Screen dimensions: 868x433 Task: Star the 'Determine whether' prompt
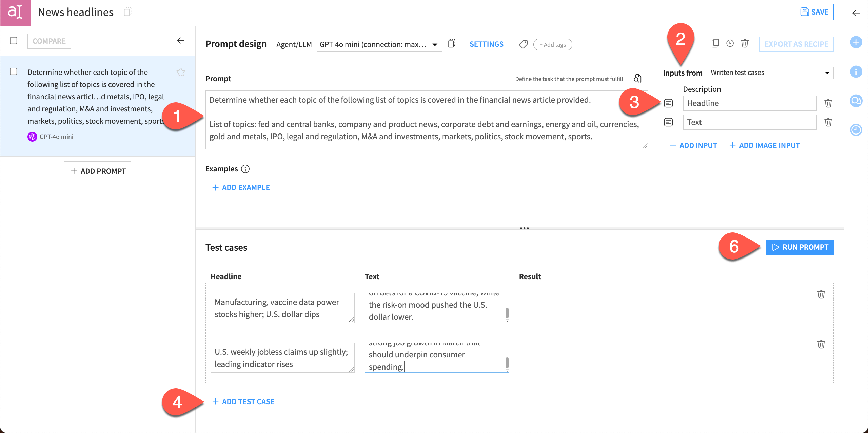coord(181,72)
